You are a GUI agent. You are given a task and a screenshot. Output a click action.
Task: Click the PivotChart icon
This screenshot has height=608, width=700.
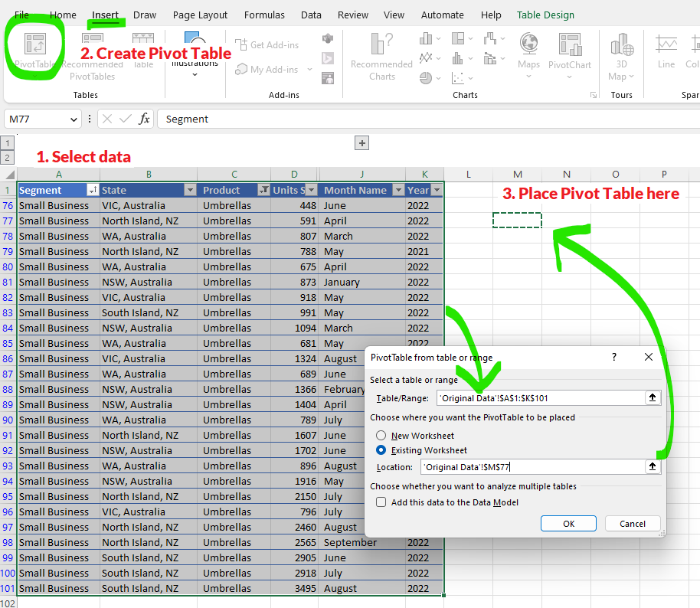coord(570,46)
